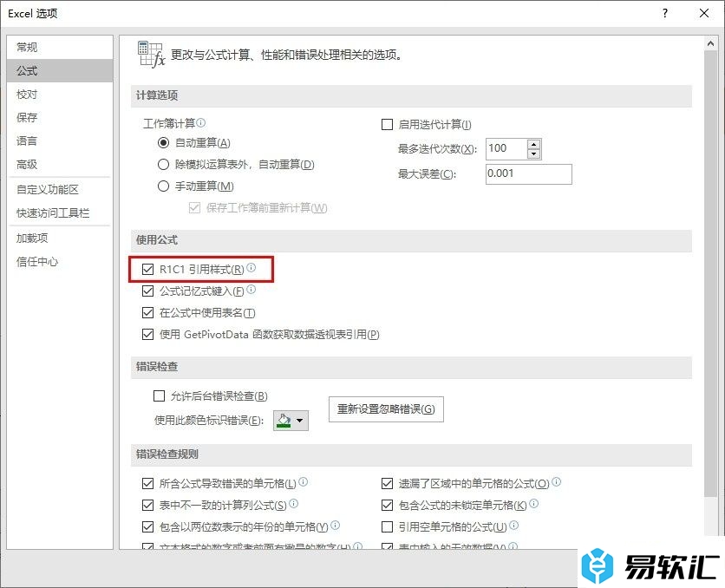Open the 校对 options category
Image resolution: width=725 pixels, height=588 pixels.
[x=60, y=95]
